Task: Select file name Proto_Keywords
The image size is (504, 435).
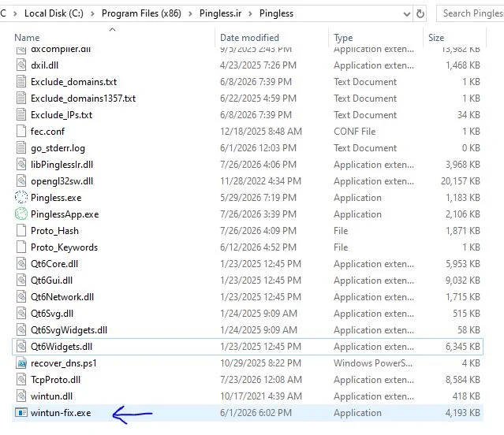Action: 65,247
